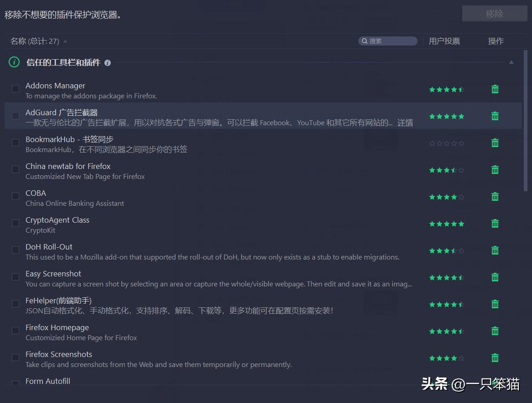Click the five-star rating of AdGuard 广告拦截器
The image size is (532, 403).
(446, 116)
